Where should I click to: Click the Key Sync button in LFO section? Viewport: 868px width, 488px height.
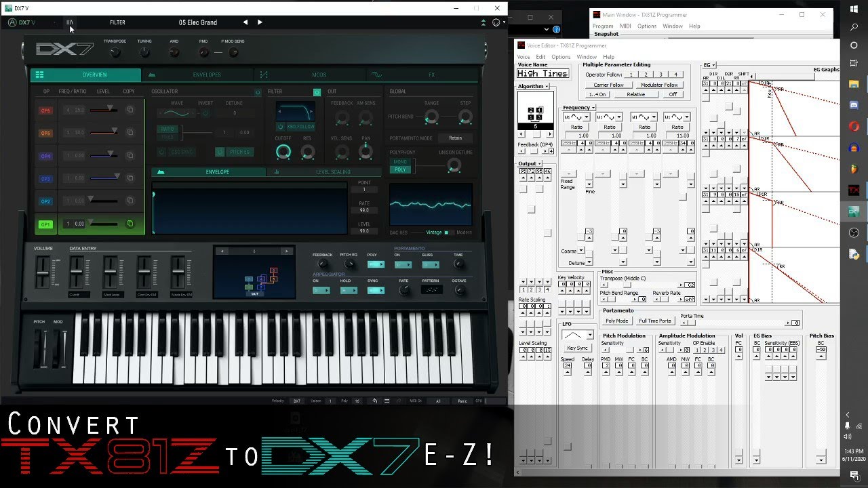[x=577, y=348]
